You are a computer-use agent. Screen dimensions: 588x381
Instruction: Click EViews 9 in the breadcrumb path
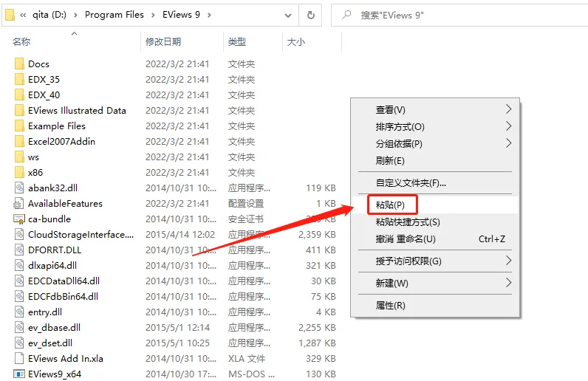[x=181, y=15]
